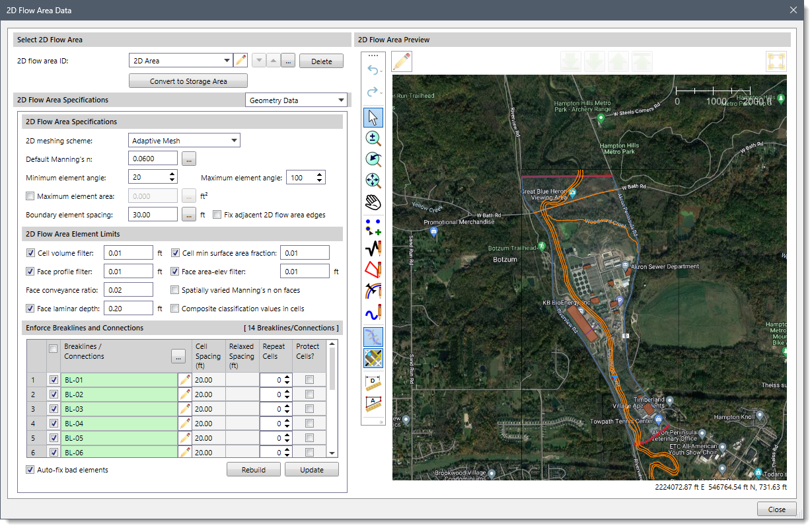The height and width of the screenshot is (526, 812).
Task: Uncheck the Face profile filter checkbox
Action: tap(30, 272)
